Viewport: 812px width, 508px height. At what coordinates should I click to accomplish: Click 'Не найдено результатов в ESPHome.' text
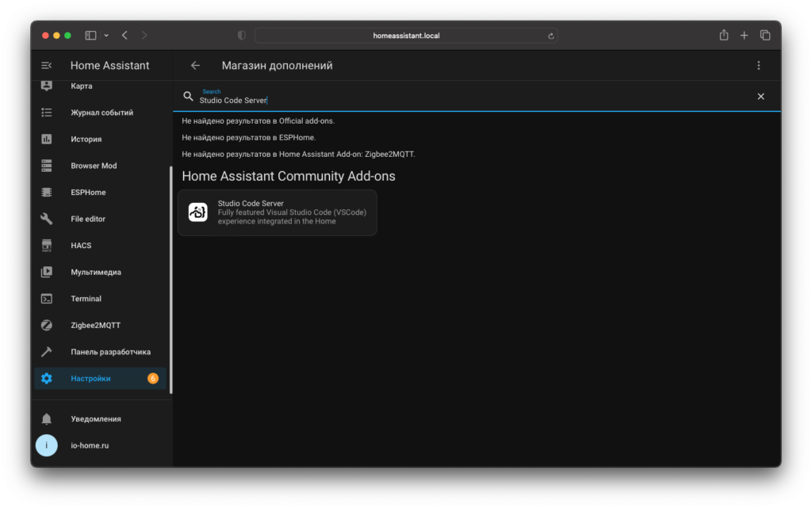click(248, 138)
